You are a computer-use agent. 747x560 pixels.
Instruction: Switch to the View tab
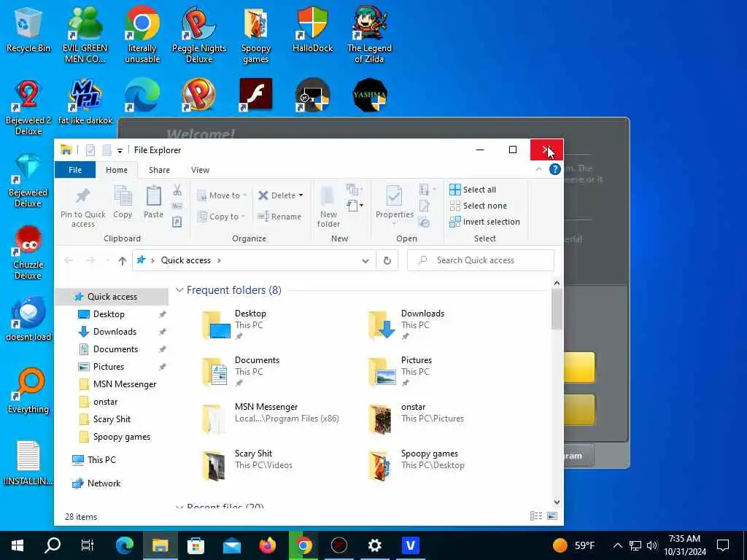click(x=200, y=170)
